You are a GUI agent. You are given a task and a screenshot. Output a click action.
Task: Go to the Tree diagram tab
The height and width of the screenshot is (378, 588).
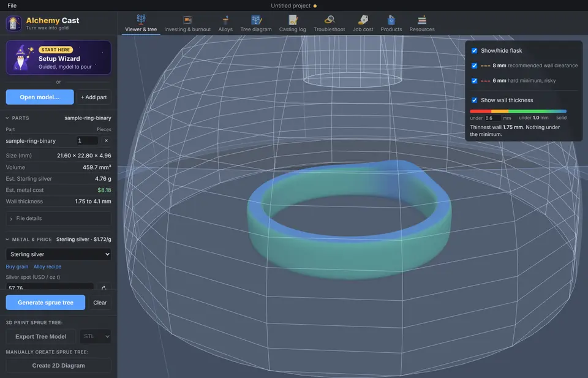pos(256,24)
